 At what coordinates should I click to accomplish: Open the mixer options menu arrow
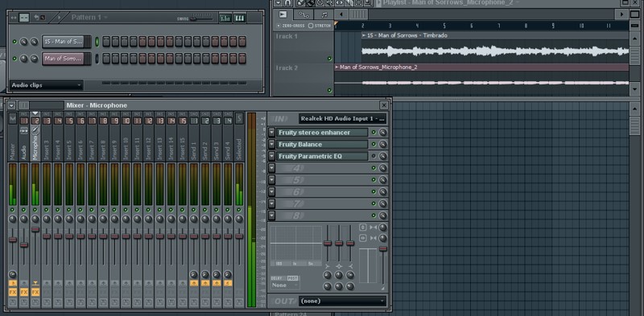click(11, 105)
